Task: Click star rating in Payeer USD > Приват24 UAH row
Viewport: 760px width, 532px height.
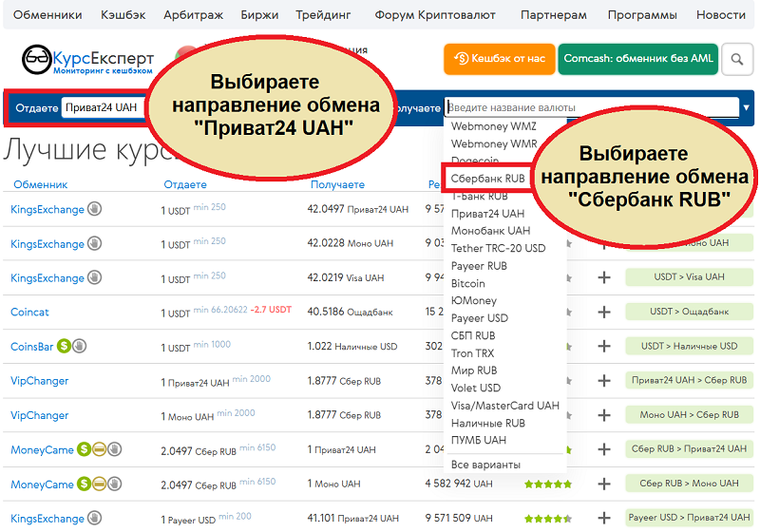Action: 548,519
